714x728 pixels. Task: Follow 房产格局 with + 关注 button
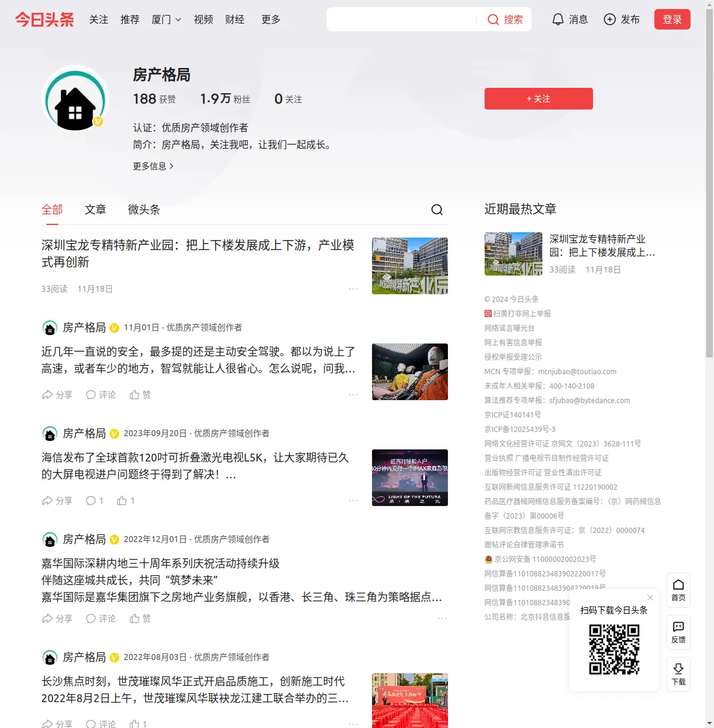[539, 99]
